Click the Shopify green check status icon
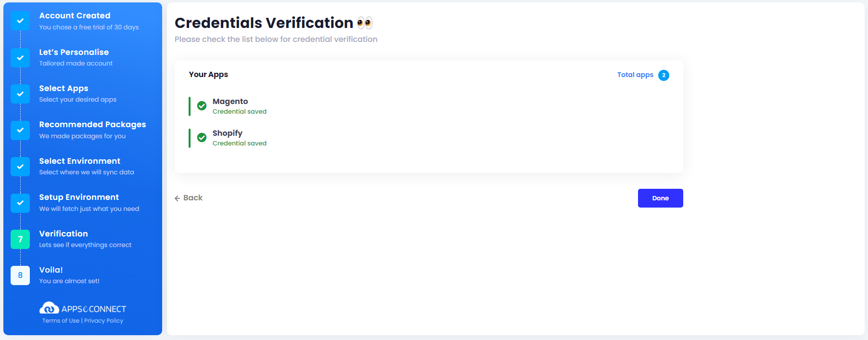 pos(202,138)
